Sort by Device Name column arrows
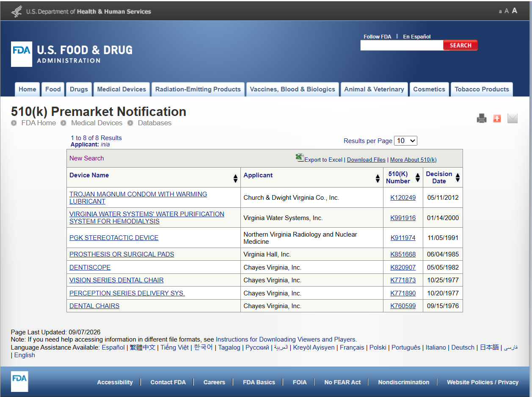The image size is (532, 397). pos(235,179)
